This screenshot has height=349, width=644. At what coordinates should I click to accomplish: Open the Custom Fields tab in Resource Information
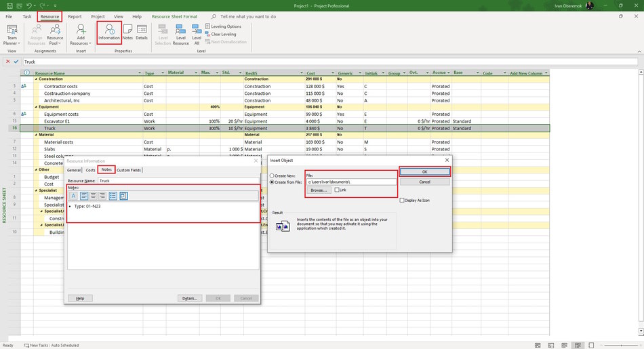tap(129, 170)
